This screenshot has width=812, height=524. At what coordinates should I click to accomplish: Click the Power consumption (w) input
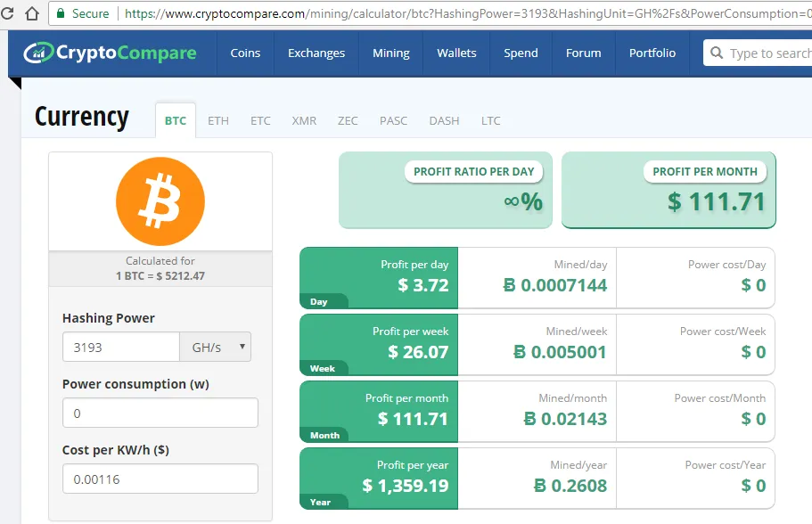tap(160, 413)
